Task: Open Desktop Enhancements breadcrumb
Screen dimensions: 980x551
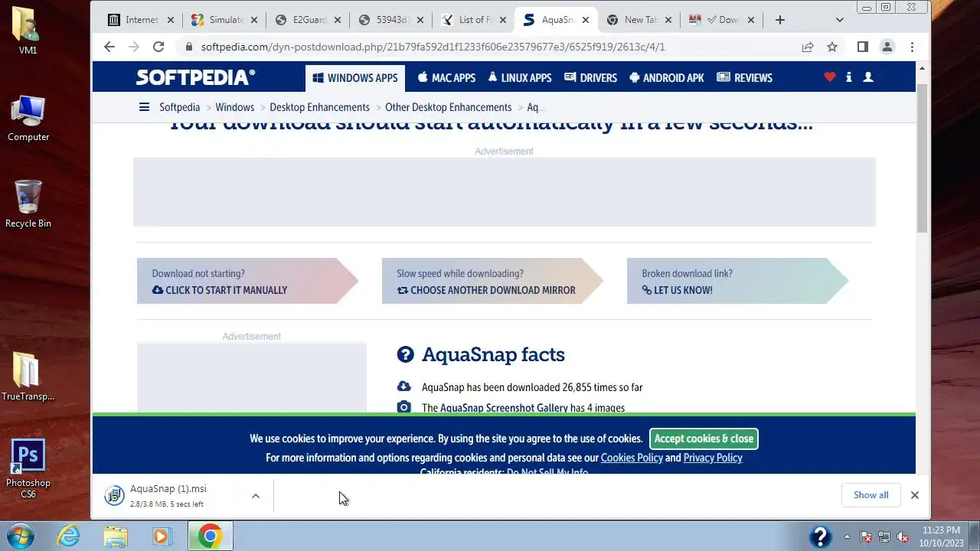Action: (319, 107)
